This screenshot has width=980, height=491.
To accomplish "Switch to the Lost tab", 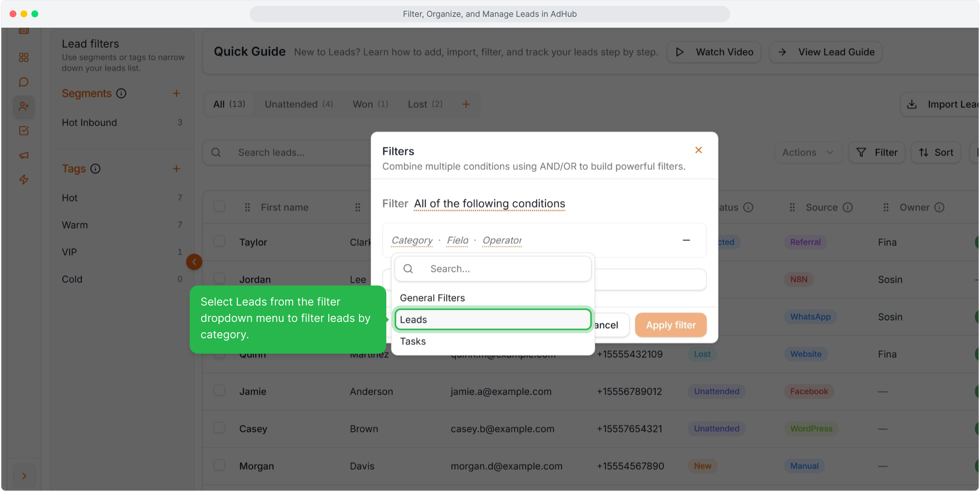I will [425, 104].
